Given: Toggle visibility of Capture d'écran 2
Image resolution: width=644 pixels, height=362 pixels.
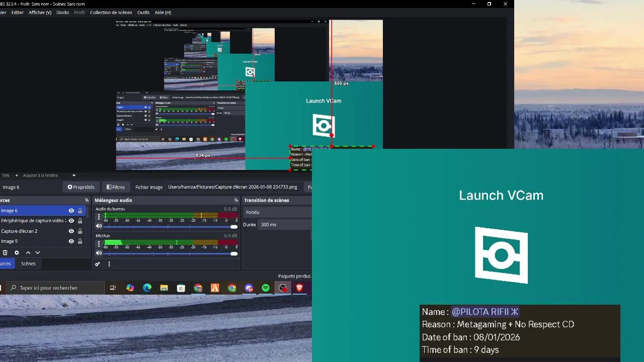Looking at the screenshot, I should [x=71, y=231].
